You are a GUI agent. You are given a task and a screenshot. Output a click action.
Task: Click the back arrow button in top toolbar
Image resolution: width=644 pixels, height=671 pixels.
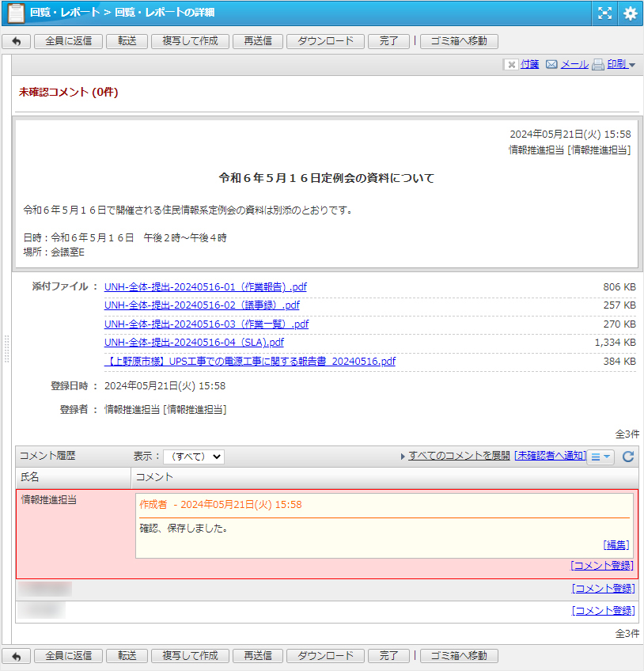tap(17, 41)
